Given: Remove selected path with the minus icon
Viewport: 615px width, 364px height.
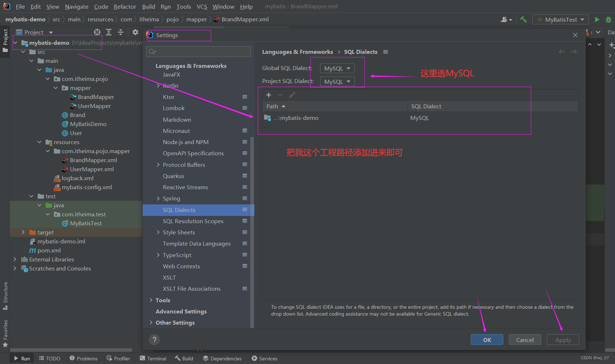Looking at the screenshot, I should [x=280, y=95].
